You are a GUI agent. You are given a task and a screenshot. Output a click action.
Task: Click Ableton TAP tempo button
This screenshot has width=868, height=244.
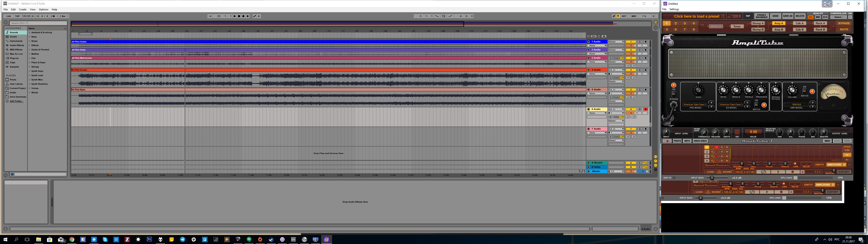pyautogui.click(x=17, y=16)
